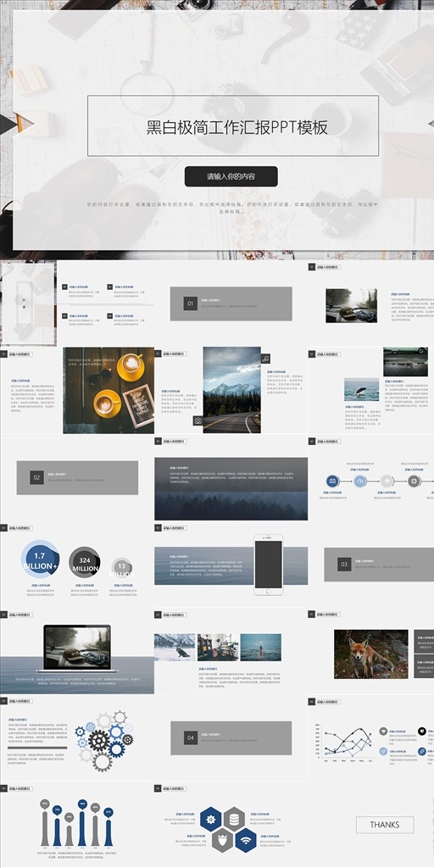Click the 1.7 BILLION+ blue circle
This screenshot has width=434, height=868.
tap(40, 559)
